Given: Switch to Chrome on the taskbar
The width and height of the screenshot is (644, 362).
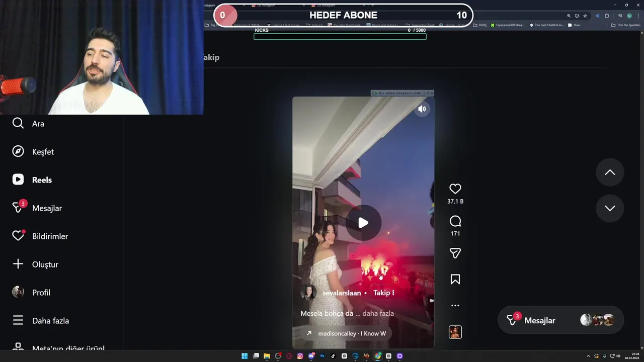Looking at the screenshot, I should [377, 356].
